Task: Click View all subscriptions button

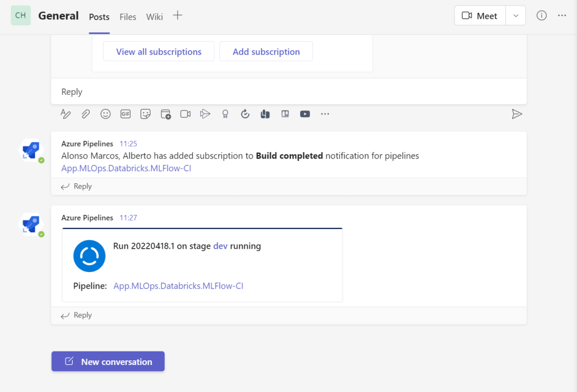Action: pyautogui.click(x=158, y=51)
